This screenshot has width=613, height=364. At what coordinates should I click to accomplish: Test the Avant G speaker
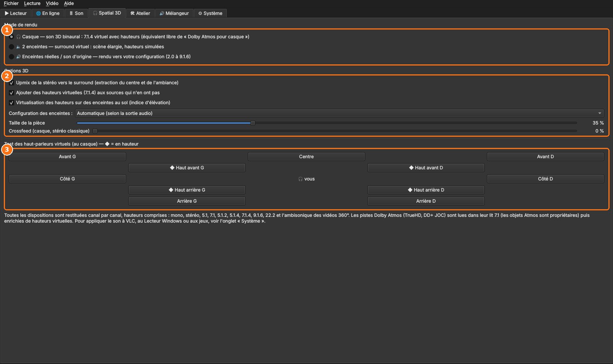point(67,157)
